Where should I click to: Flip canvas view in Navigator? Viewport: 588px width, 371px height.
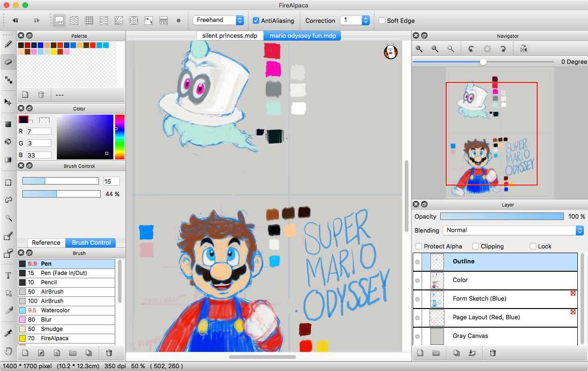click(524, 48)
